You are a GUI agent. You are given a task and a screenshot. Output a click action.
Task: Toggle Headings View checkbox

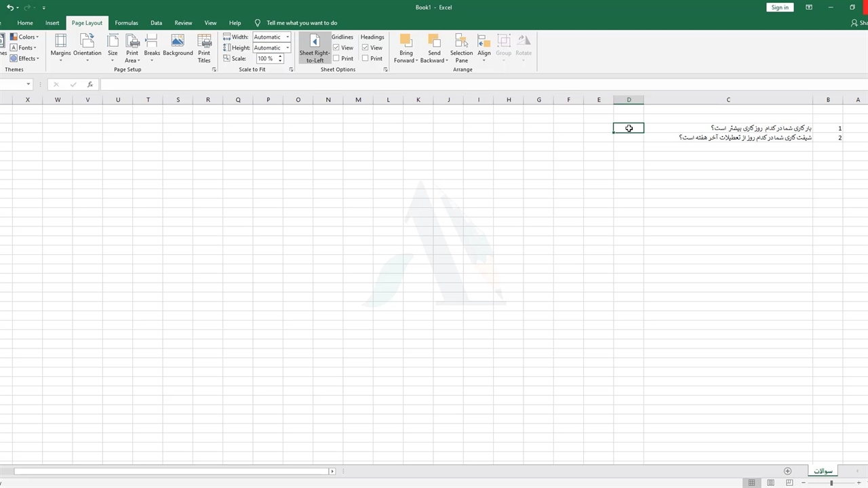click(366, 48)
